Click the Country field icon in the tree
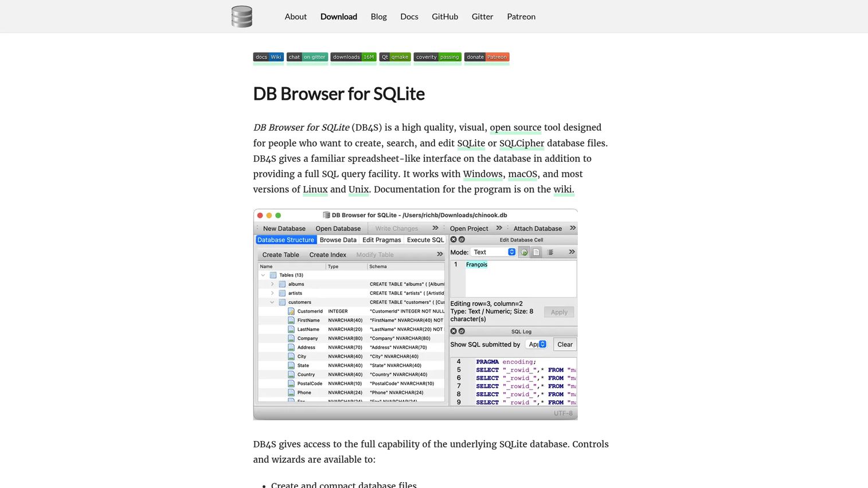 point(291,374)
